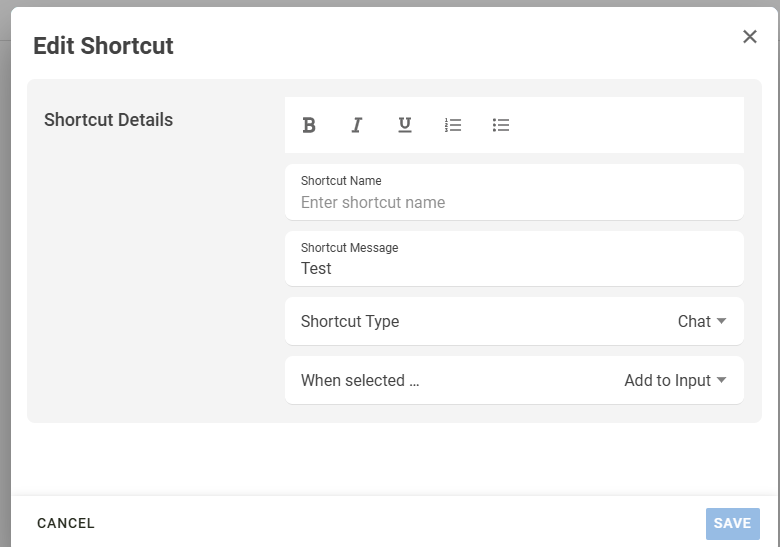
Task: Focus the Shortcut Message text field
Action: [514, 268]
